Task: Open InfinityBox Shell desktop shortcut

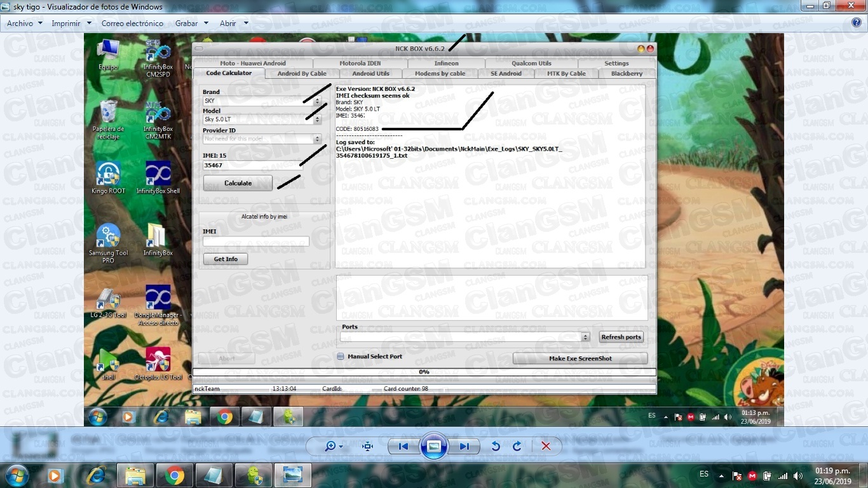Action: [x=158, y=177]
